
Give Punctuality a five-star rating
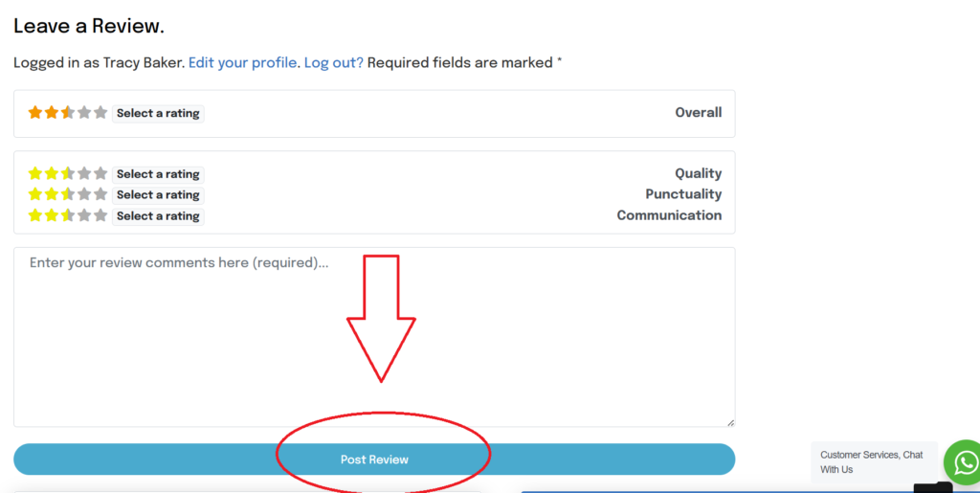point(100,195)
